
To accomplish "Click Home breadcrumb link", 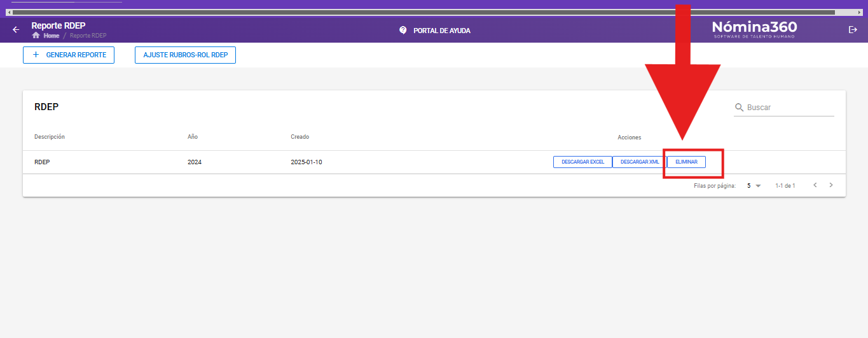I will [52, 36].
